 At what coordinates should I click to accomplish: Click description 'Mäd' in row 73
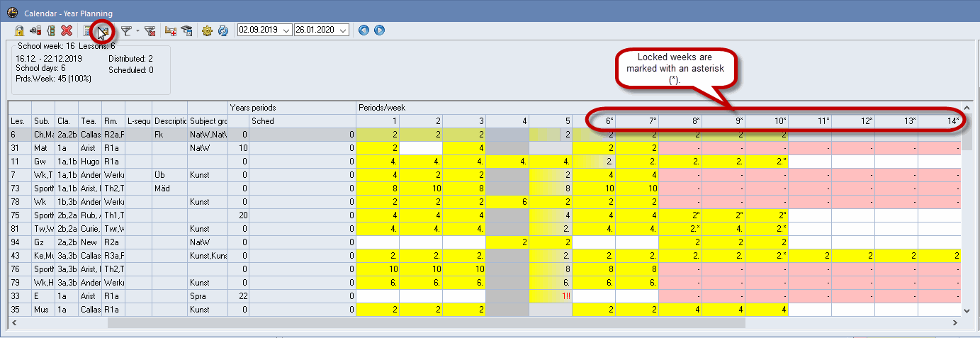pyautogui.click(x=169, y=188)
